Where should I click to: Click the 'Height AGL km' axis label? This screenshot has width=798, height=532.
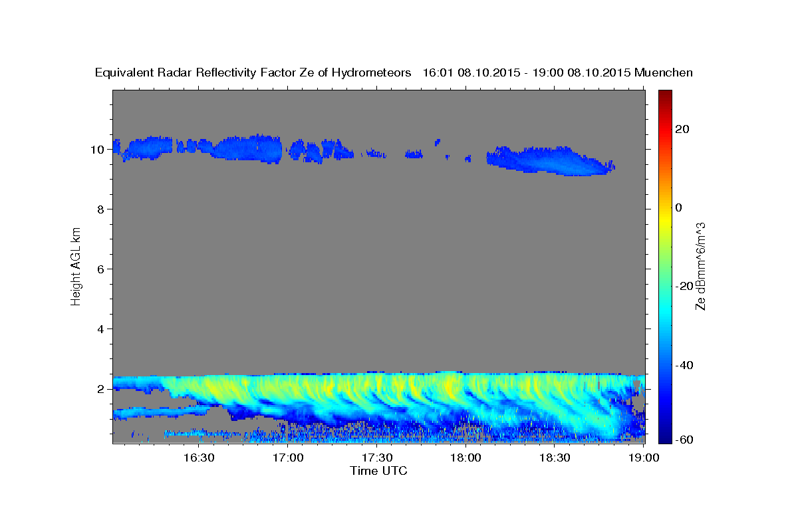(x=76, y=265)
